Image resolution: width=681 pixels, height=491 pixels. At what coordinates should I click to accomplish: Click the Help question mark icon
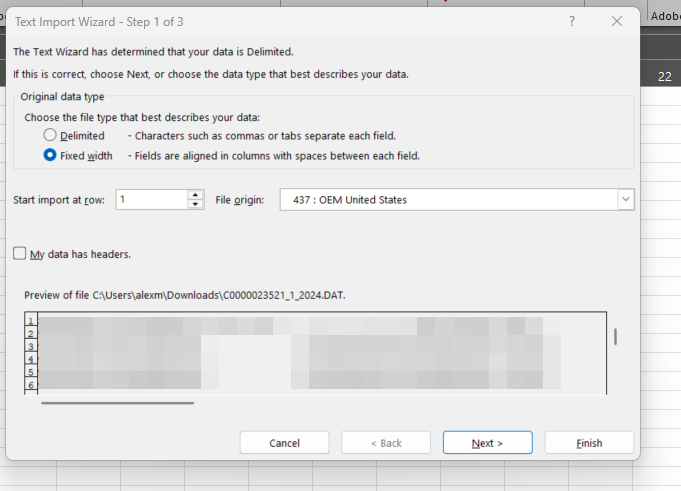pyautogui.click(x=572, y=21)
